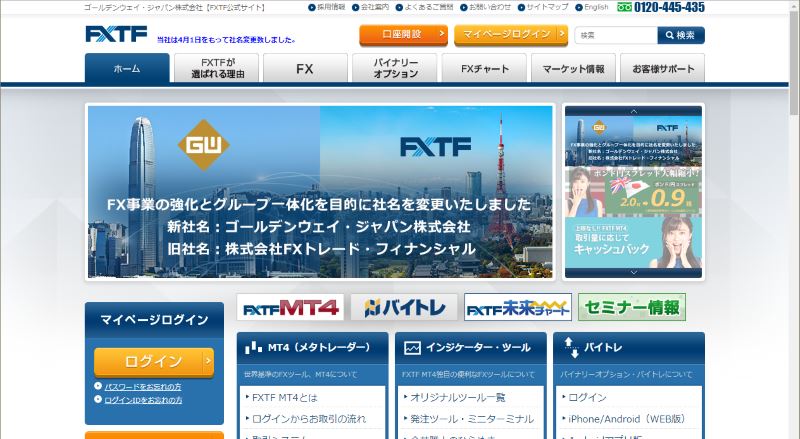This screenshot has width=800, height=439.
Task: Open the マイページログイン header button
Action: 511,35
